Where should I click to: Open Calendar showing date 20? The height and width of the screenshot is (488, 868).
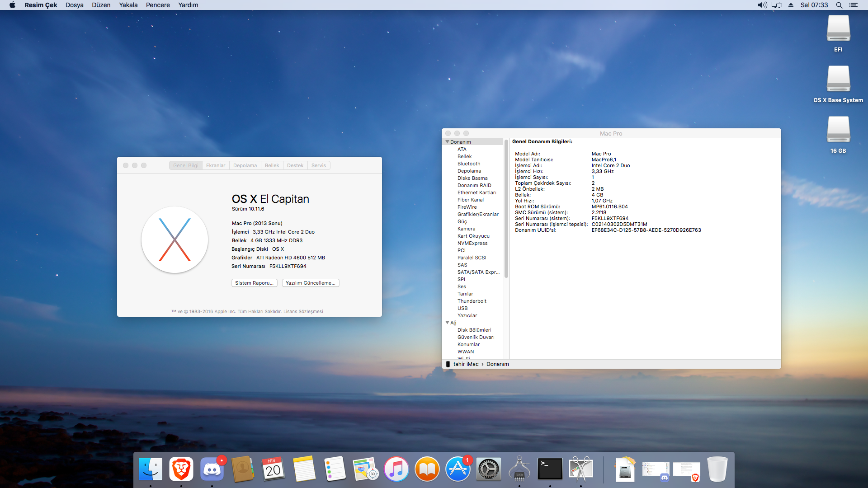click(274, 469)
